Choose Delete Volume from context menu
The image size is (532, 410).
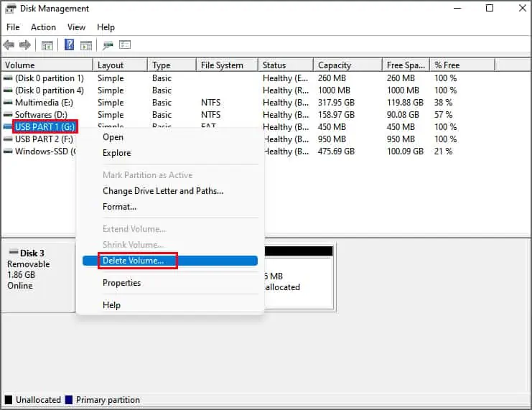click(133, 261)
